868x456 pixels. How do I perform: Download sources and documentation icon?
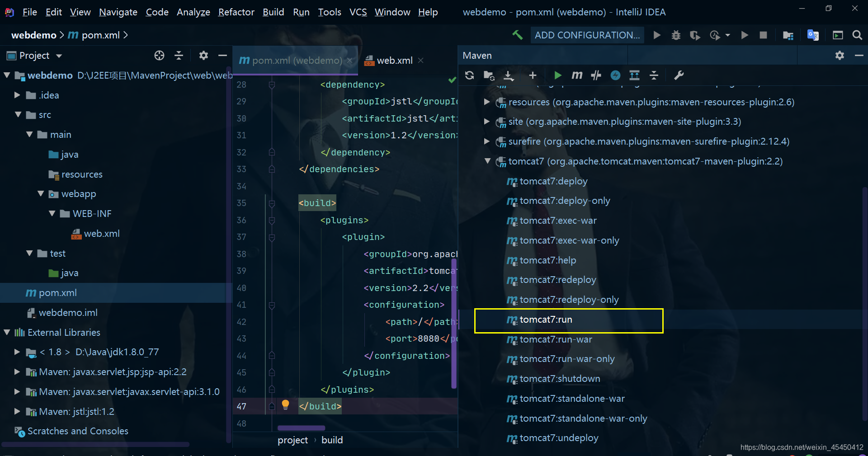(x=509, y=75)
